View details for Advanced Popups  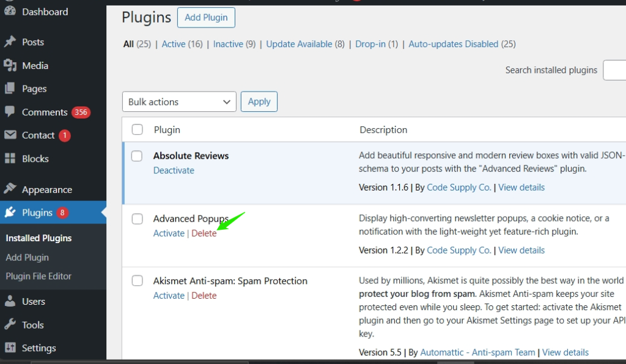coord(521,250)
